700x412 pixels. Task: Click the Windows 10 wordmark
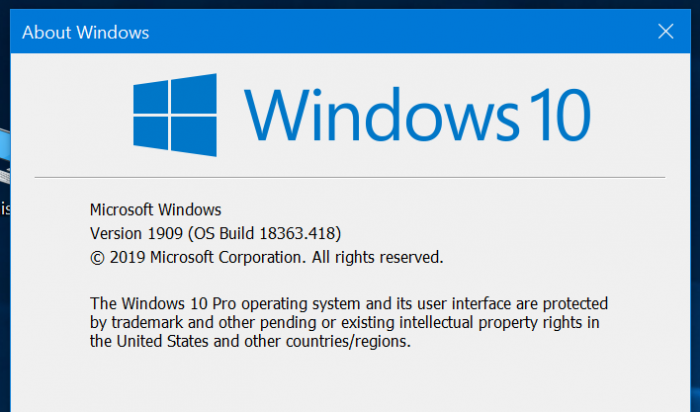pos(417,114)
